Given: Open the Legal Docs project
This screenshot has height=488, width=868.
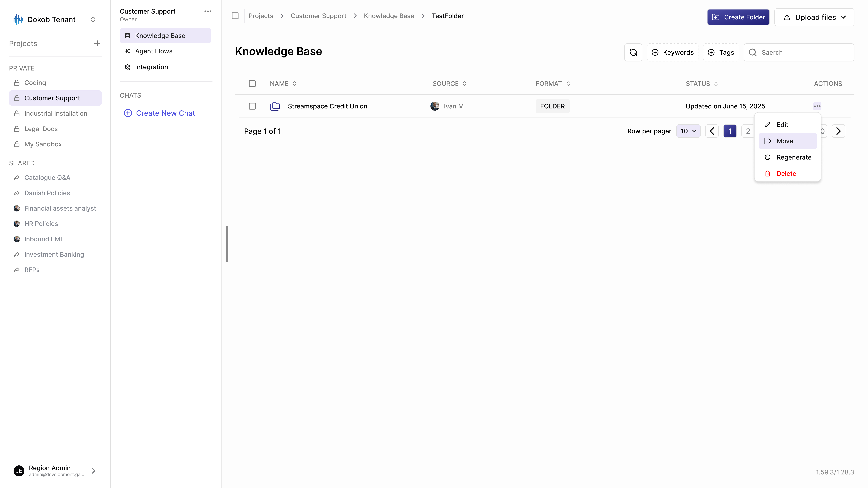Looking at the screenshot, I should tap(55, 129).
